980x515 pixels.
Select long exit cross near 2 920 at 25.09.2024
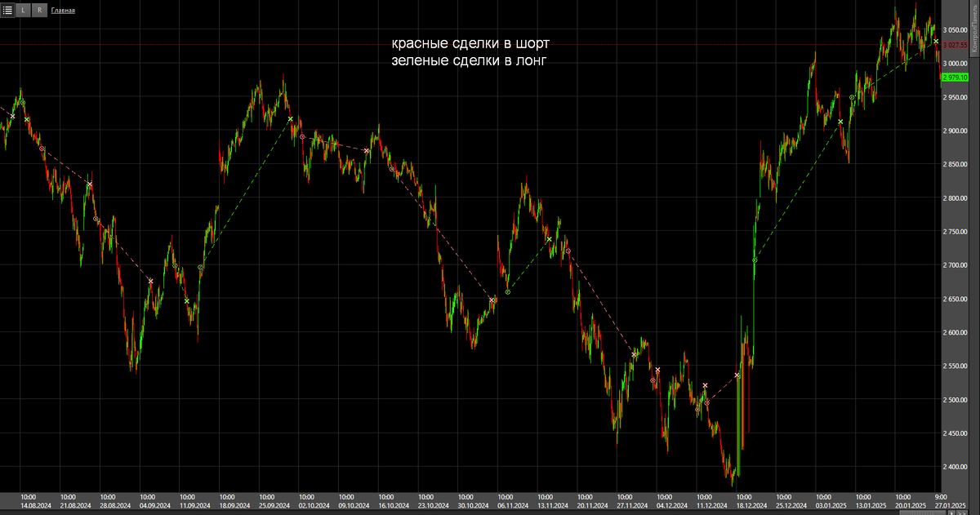tap(290, 119)
